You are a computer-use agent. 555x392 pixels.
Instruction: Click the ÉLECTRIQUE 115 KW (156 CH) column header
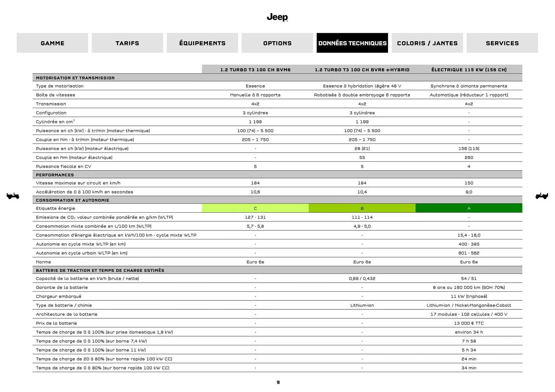[x=469, y=69]
